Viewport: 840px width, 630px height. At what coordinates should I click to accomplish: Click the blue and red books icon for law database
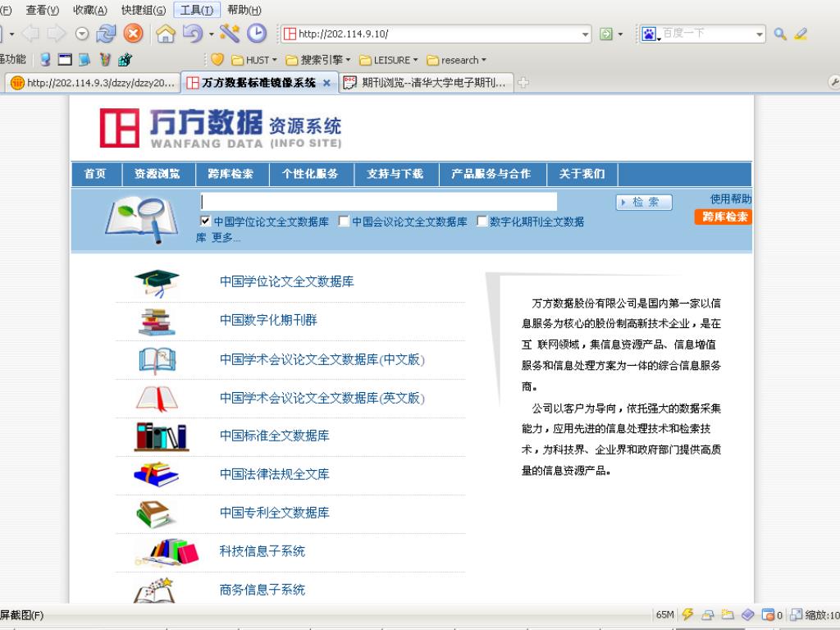point(156,475)
